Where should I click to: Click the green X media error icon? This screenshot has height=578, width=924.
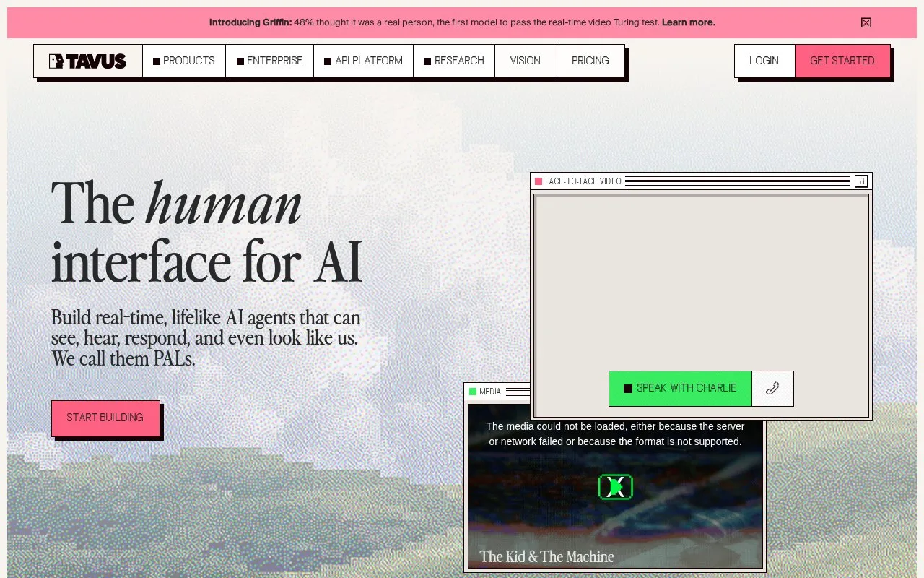(x=616, y=487)
